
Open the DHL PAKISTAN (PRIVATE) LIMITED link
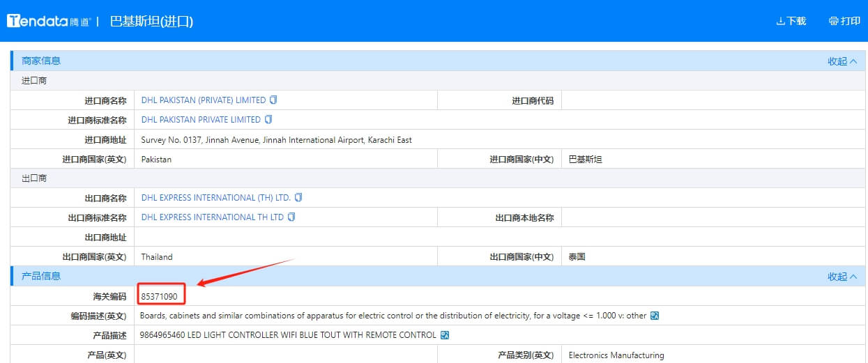pos(204,100)
